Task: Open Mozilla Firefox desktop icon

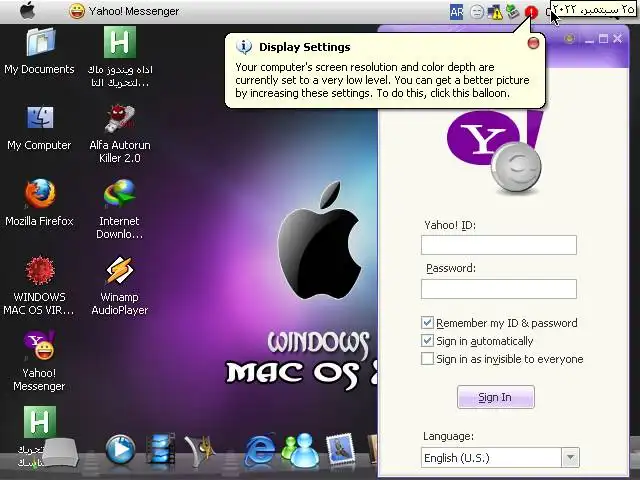Action: [40, 203]
